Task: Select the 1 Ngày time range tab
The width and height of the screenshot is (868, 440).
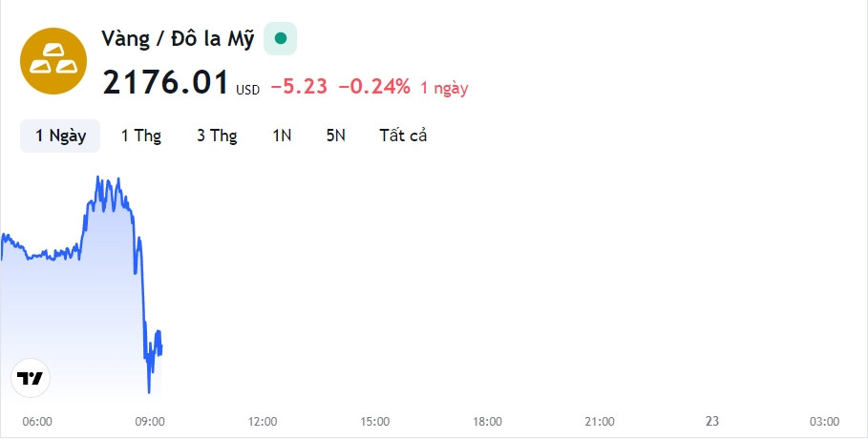Action: 60,136
